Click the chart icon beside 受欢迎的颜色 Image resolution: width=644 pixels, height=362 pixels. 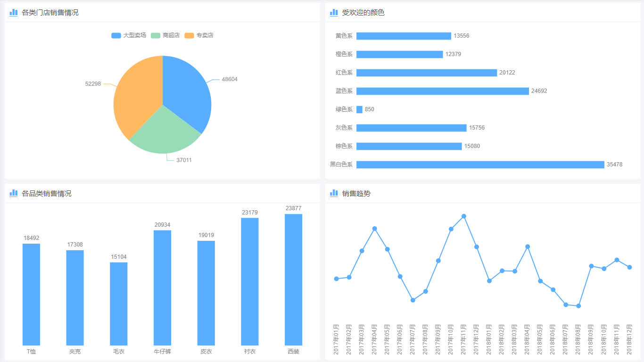pyautogui.click(x=334, y=12)
